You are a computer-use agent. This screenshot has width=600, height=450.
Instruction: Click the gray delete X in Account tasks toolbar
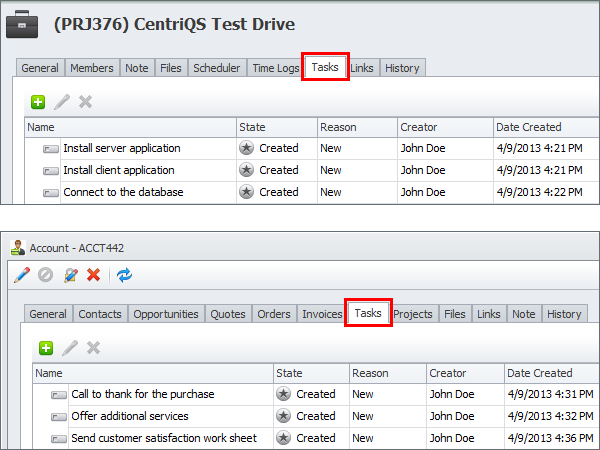(93, 348)
